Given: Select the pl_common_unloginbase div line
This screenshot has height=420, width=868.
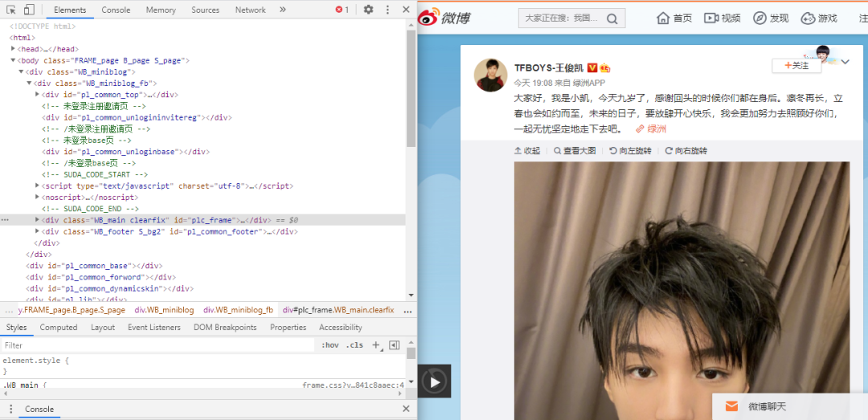Looking at the screenshot, I should tap(125, 151).
